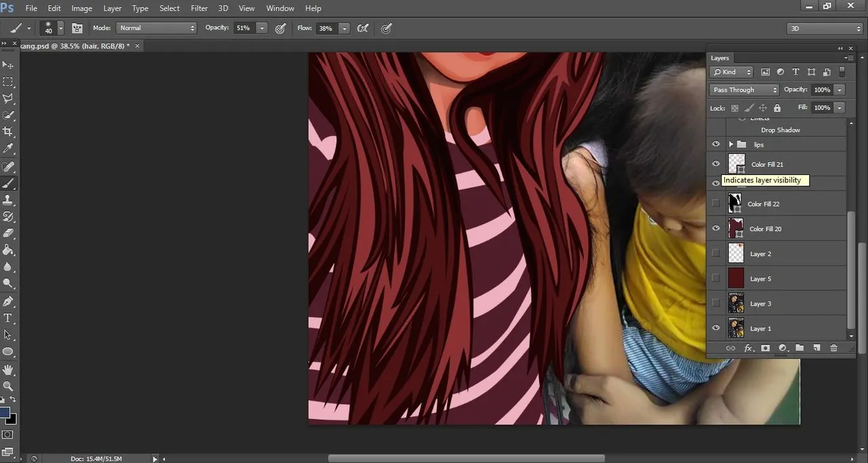This screenshot has height=463, width=868.
Task: Select the Brush tool in toolbox
Action: [x=8, y=184]
